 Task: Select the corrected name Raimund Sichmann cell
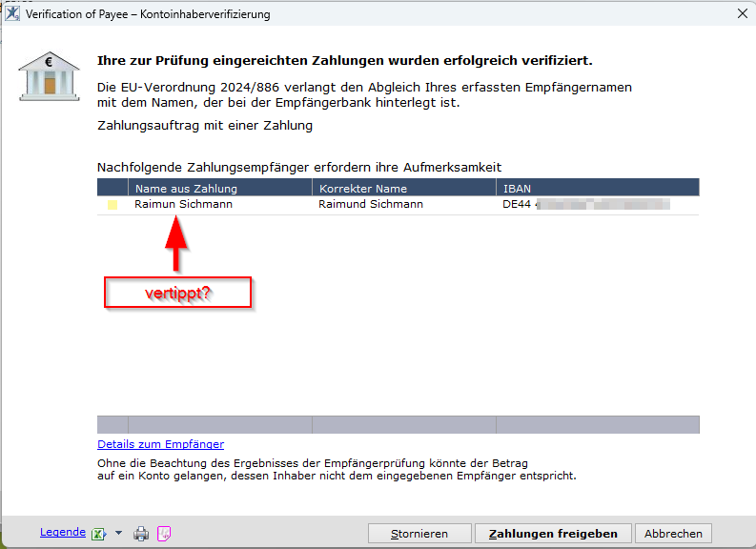(x=370, y=204)
